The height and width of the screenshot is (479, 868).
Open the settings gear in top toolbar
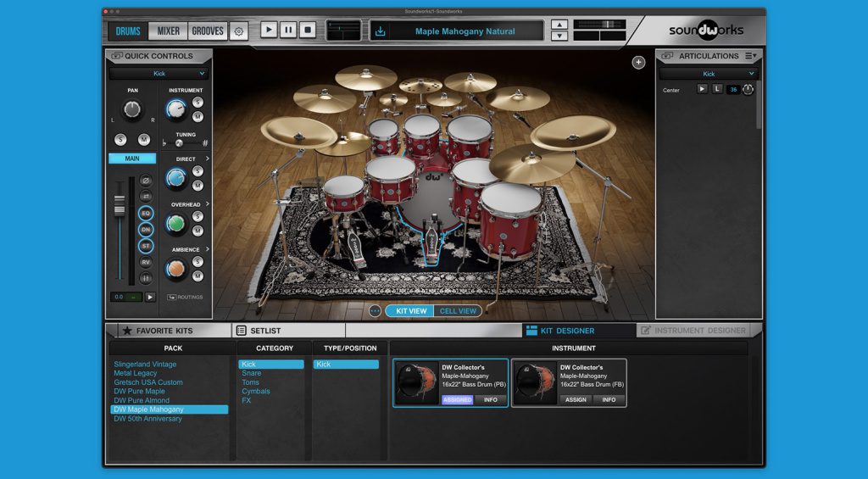[x=238, y=31]
